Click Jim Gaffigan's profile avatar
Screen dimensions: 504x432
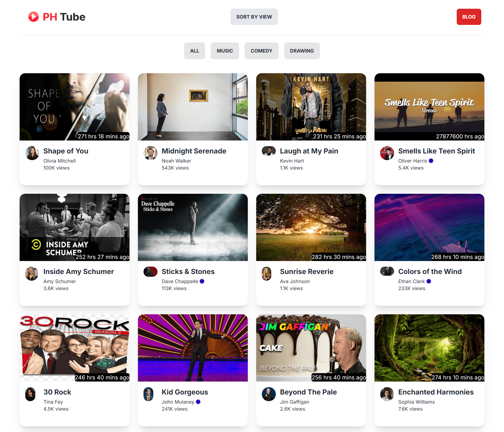(x=269, y=394)
